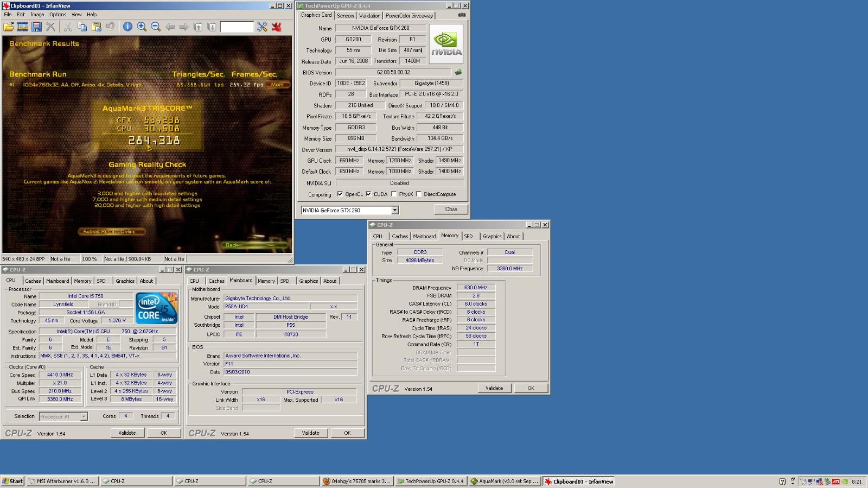Open the NVIDIA GeForce GTX 260 dropdown
Viewport: 868px width, 488px height.
click(394, 211)
